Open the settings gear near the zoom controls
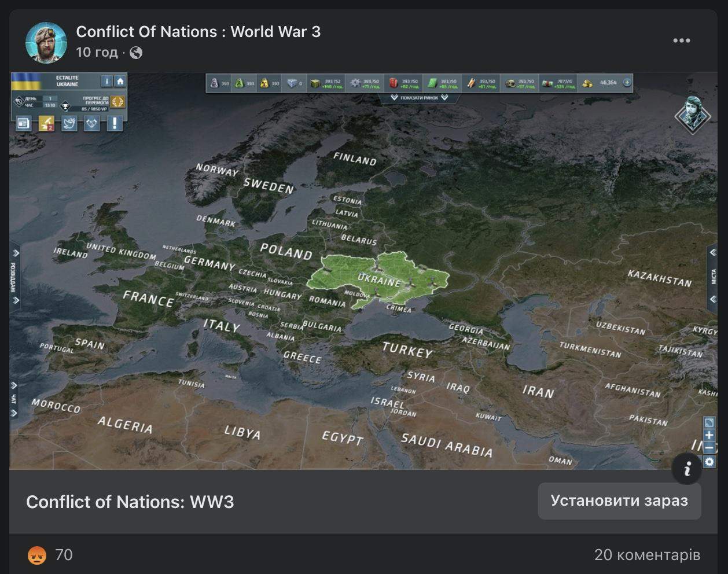 click(709, 461)
